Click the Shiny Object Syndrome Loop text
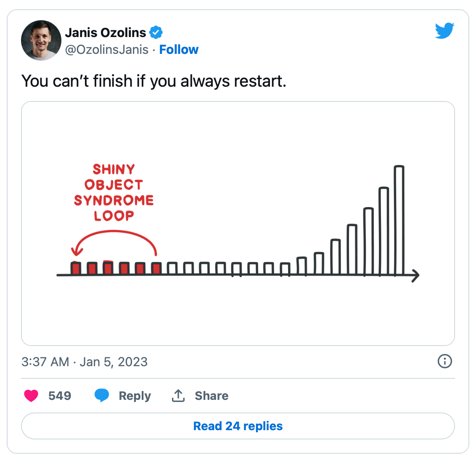 tap(114, 193)
